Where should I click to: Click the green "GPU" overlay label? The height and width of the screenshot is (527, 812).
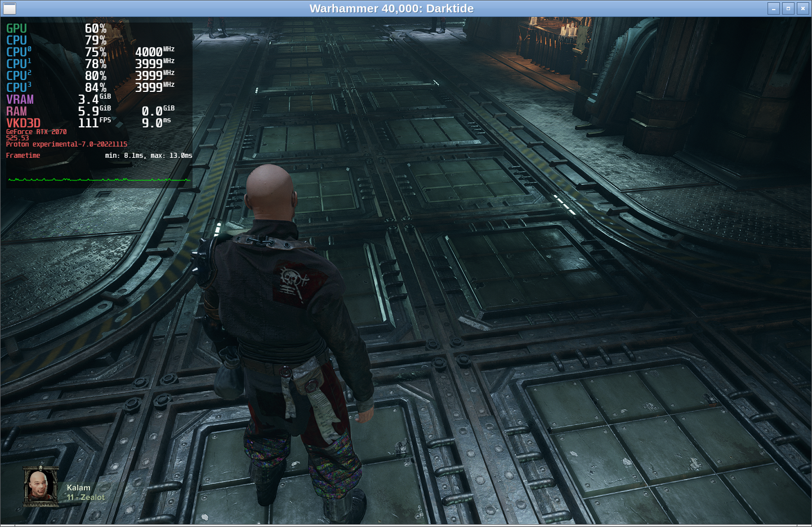[x=16, y=28]
